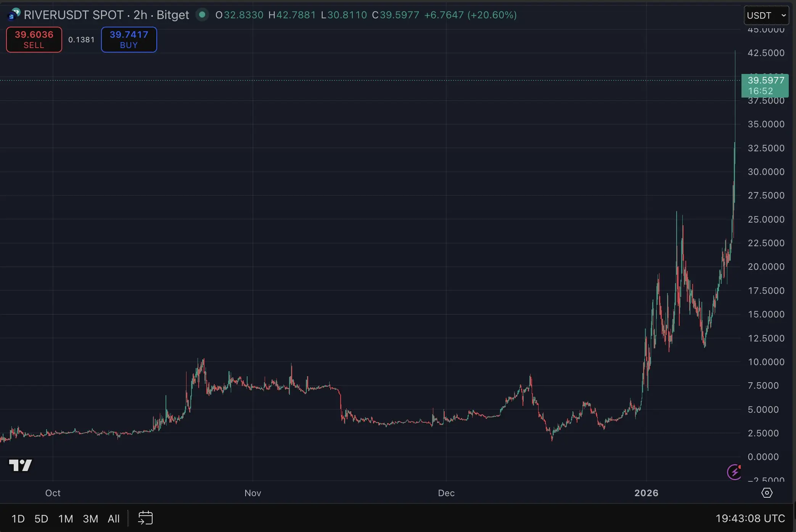Click the green market status dot
Image resolution: width=796 pixels, height=532 pixels.
tap(202, 15)
